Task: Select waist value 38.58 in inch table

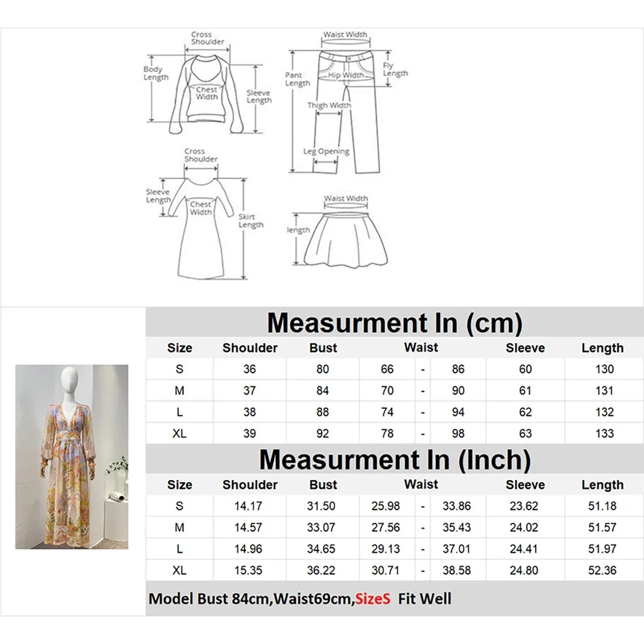Action: click(x=457, y=570)
